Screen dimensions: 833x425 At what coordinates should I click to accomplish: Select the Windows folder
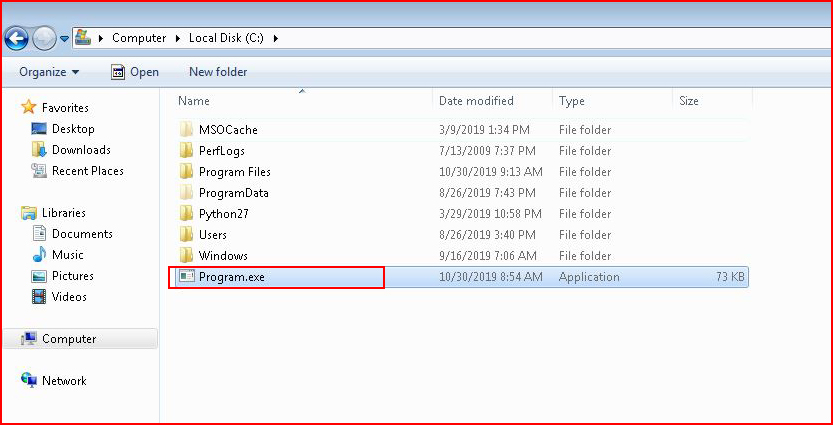pos(223,256)
